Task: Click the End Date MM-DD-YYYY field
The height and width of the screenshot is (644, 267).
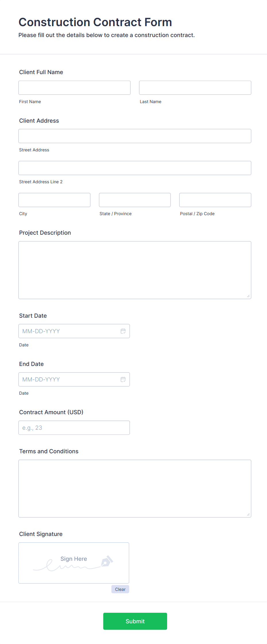Action: click(69, 379)
